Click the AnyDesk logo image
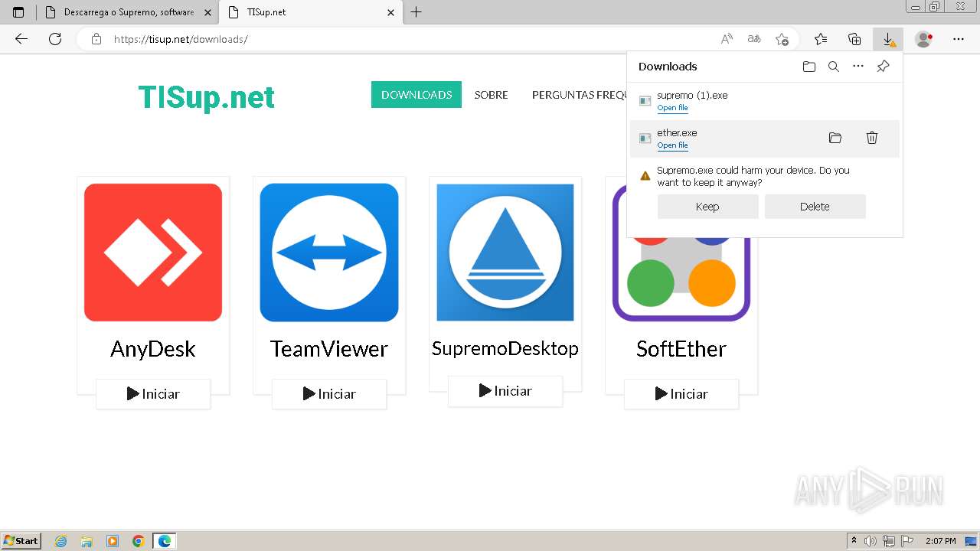This screenshot has height=551, width=980. pos(153,253)
